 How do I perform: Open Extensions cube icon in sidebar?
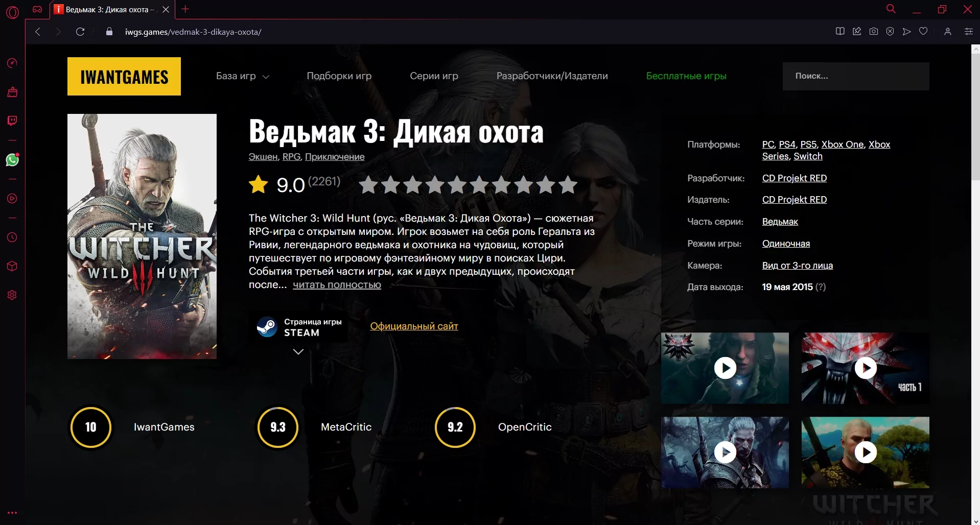12,266
